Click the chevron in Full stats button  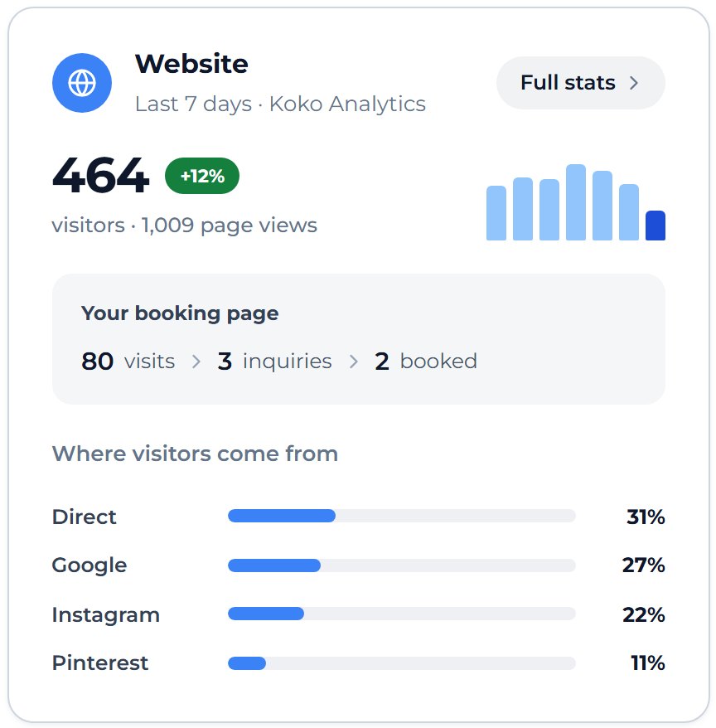pyautogui.click(x=634, y=83)
